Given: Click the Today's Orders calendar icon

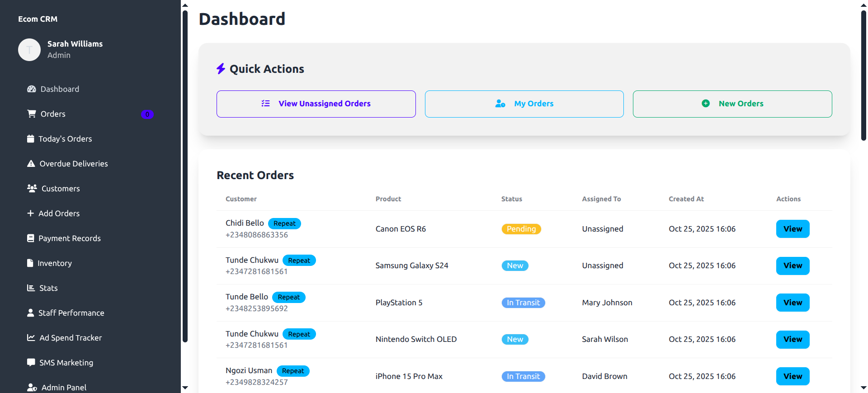Looking at the screenshot, I should click(30, 139).
